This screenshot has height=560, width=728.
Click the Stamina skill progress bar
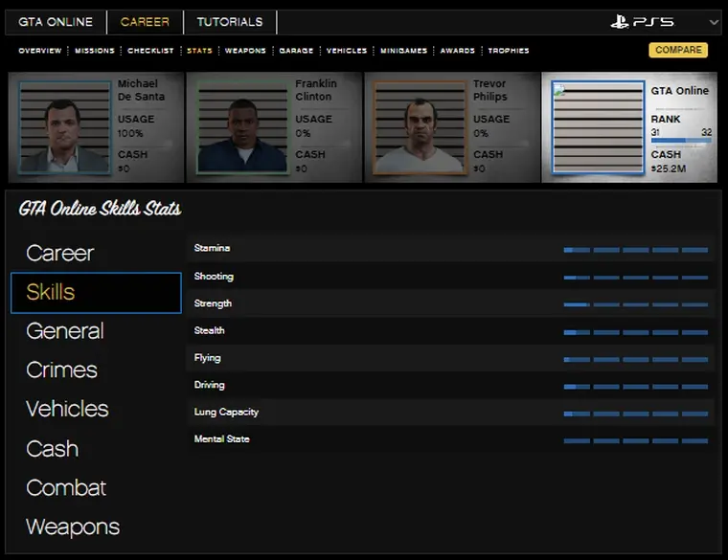[x=635, y=250]
